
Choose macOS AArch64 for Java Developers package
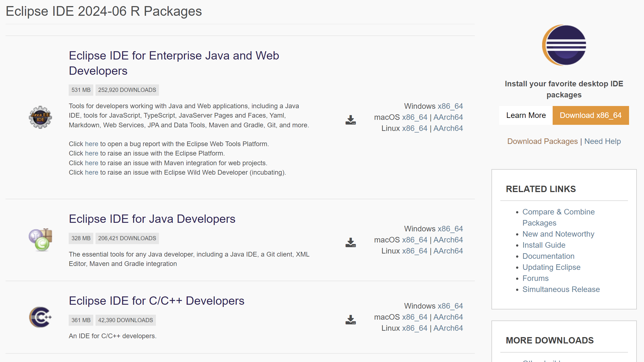click(448, 240)
